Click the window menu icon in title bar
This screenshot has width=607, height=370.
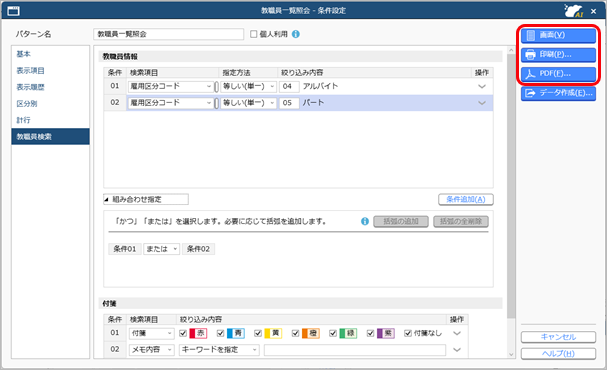pos(14,11)
